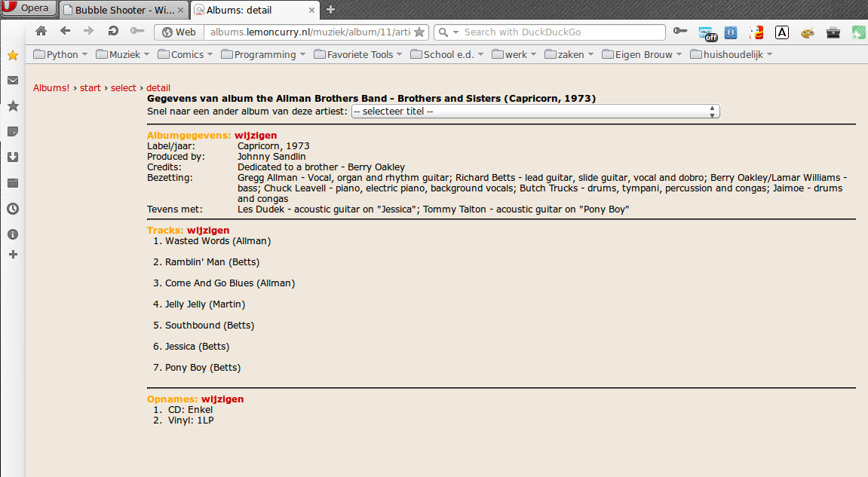Viewport: 868px width, 477px height.
Task: Open the Mail panel in the sidebar
Action: [x=13, y=81]
